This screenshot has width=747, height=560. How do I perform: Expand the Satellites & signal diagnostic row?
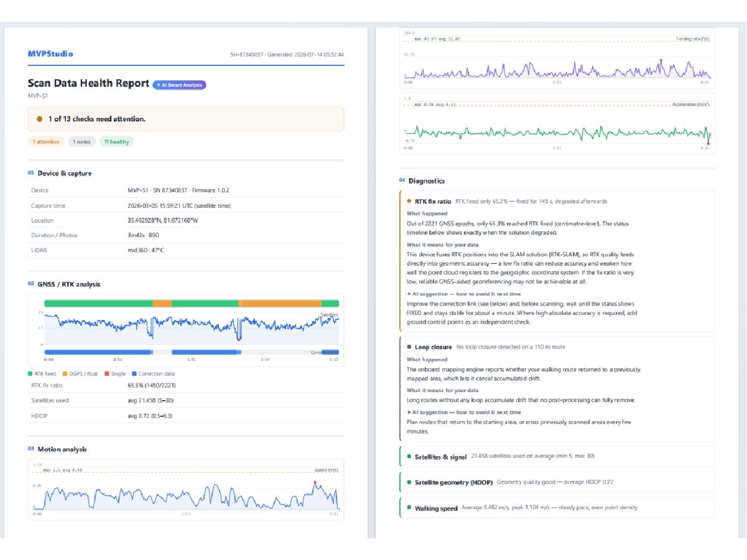[557, 456]
